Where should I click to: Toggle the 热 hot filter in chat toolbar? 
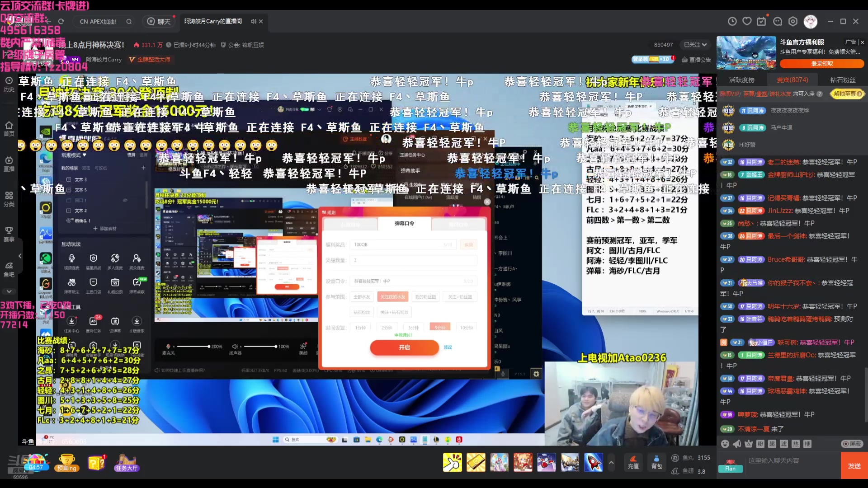(x=796, y=444)
